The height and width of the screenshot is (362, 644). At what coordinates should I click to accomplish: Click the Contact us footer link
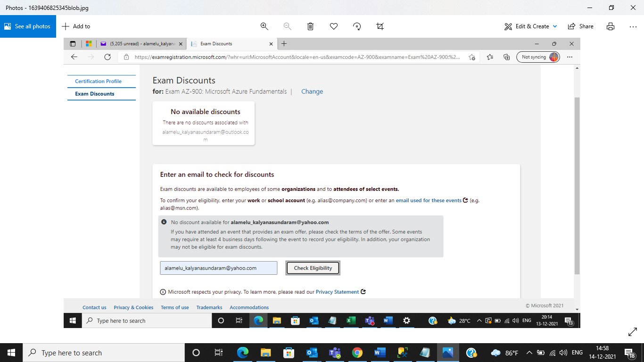tap(94, 307)
